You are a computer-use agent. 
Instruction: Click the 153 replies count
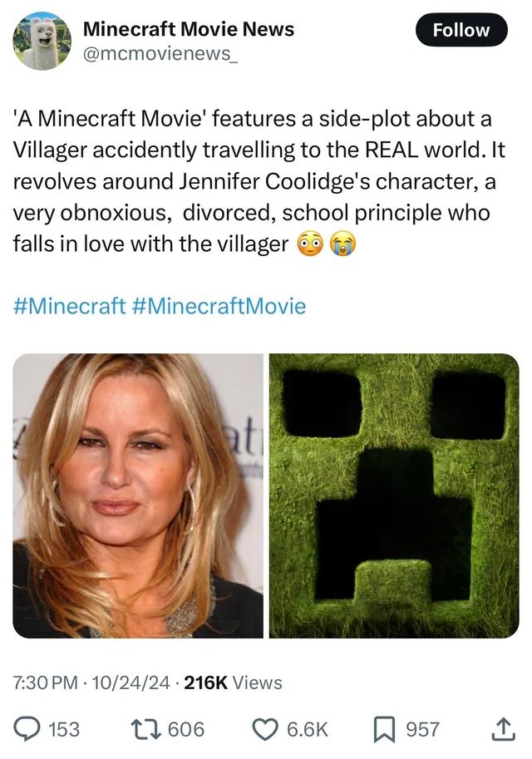coord(64,729)
